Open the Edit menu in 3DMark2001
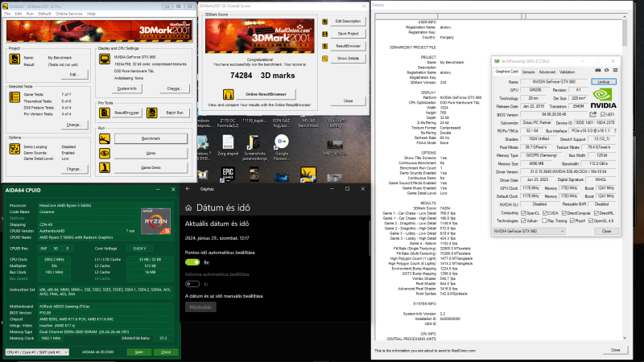Image resolution: width=644 pixels, height=362 pixels. click(x=19, y=14)
